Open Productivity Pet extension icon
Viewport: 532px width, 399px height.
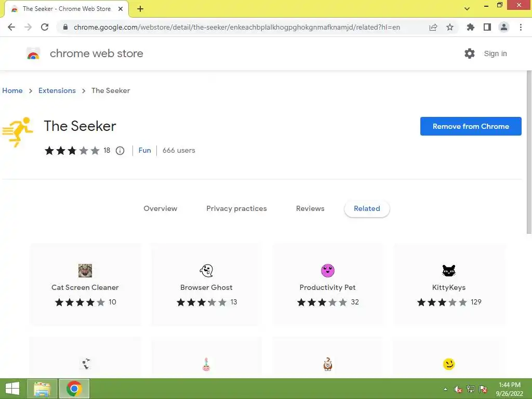click(328, 270)
